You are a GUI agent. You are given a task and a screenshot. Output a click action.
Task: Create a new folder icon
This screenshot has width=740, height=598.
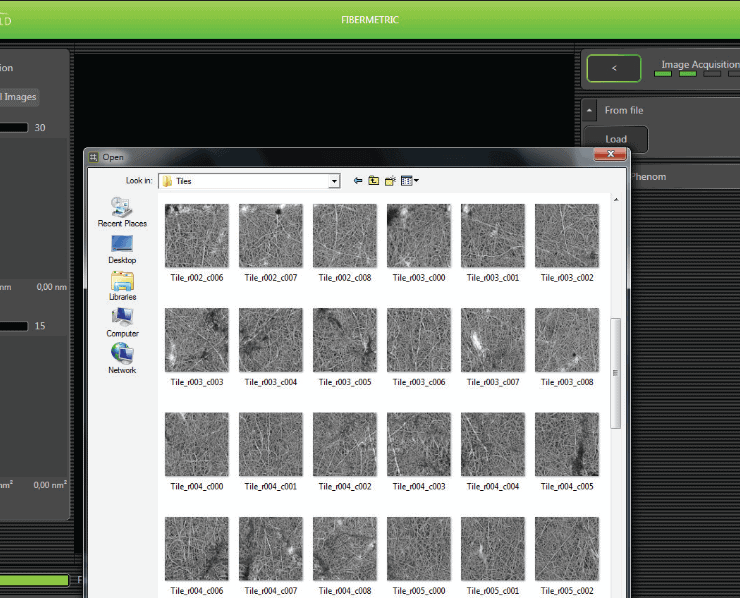(x=390, y=181)
